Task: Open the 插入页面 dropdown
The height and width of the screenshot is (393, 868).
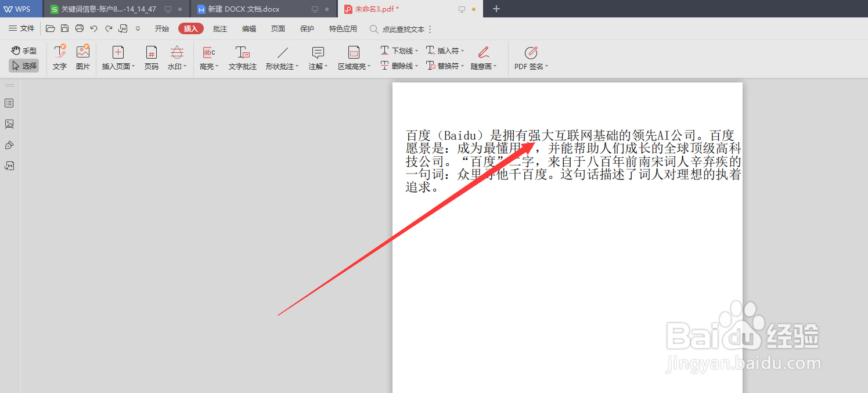Action: 118,58
